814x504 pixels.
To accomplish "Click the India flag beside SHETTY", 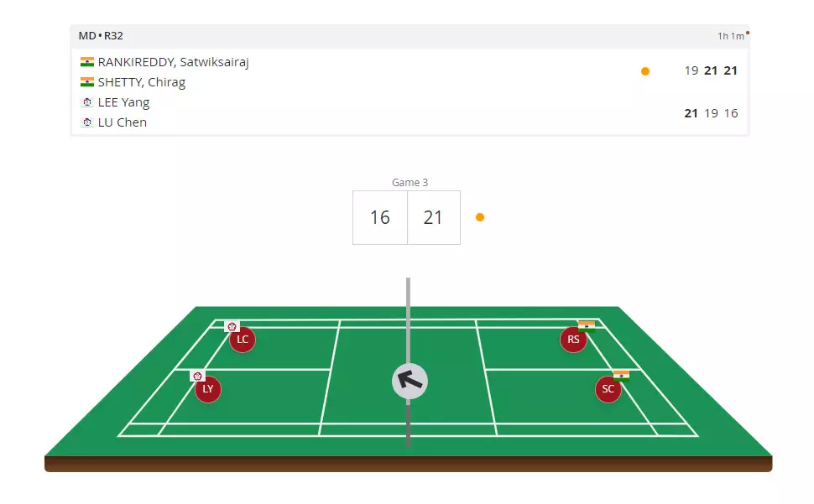I will tap(87, 82).
